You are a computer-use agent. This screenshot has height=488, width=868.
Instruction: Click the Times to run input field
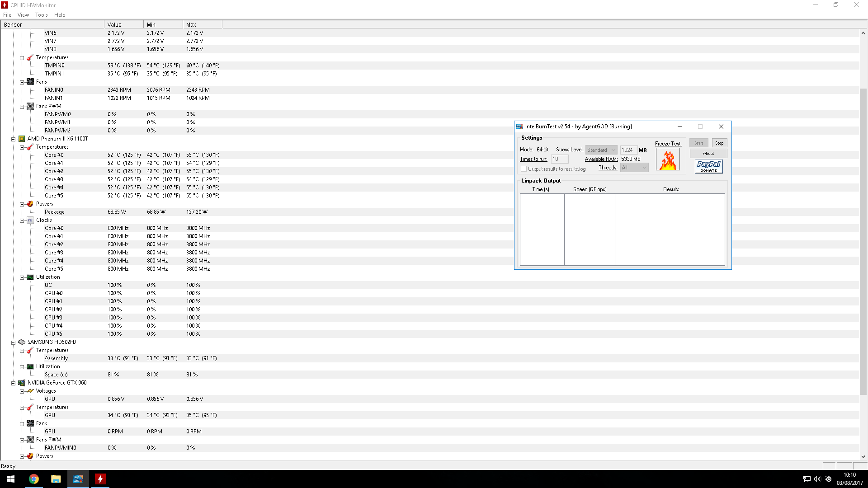coord(560,159)
